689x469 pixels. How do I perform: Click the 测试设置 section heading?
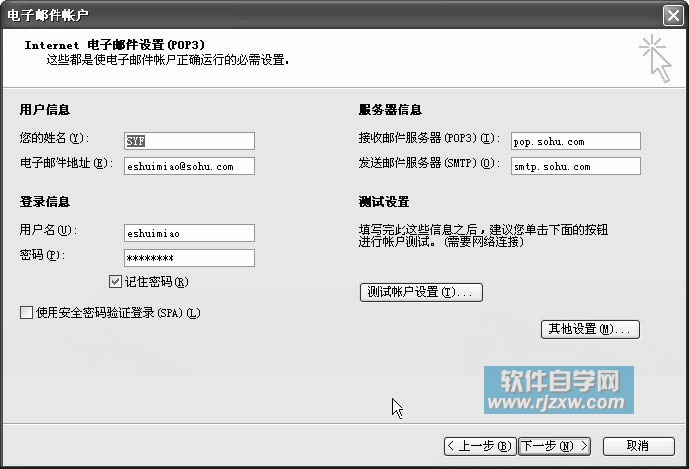point(384,202)
